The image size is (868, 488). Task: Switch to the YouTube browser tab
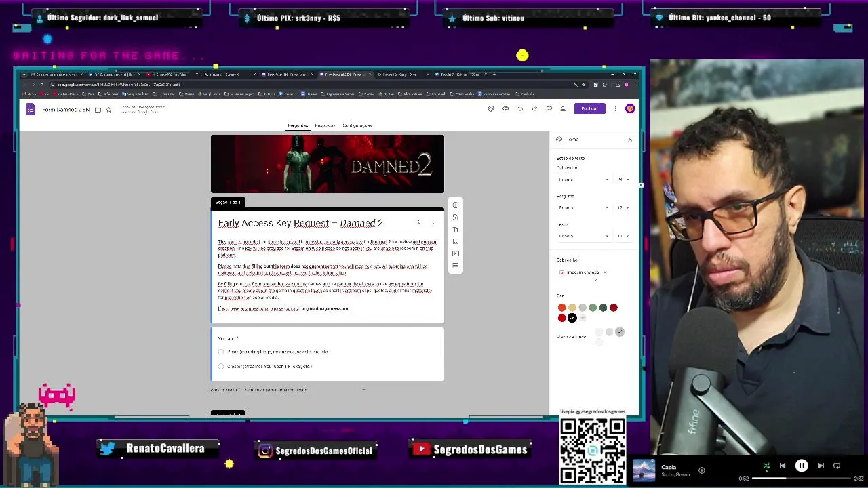click(x=170, y=75)
